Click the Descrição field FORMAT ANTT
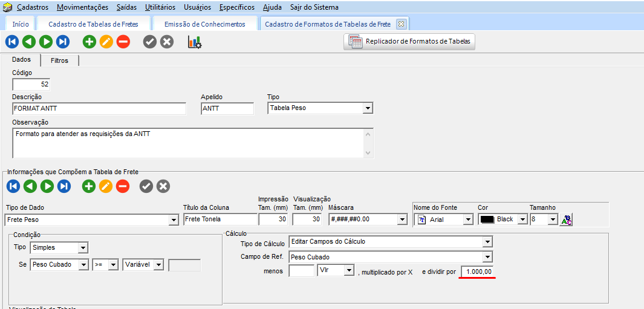Viewport: 644px width, 309px height. [99, 108]
